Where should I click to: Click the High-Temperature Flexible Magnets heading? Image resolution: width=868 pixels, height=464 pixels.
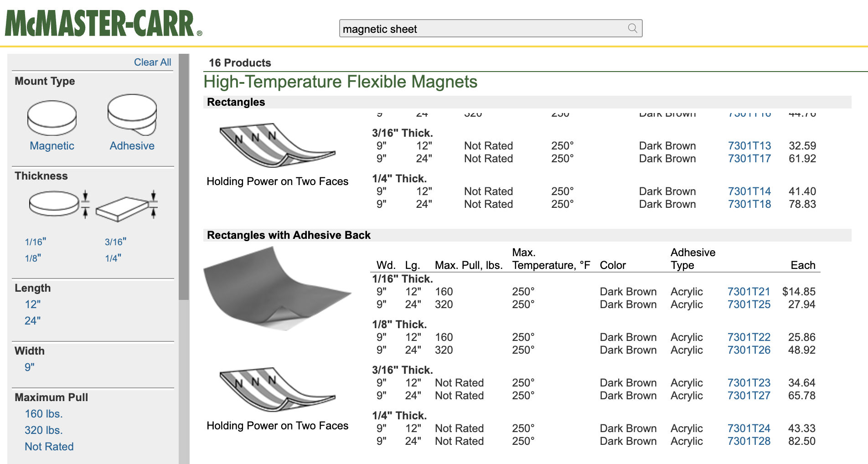pos(340,82)
